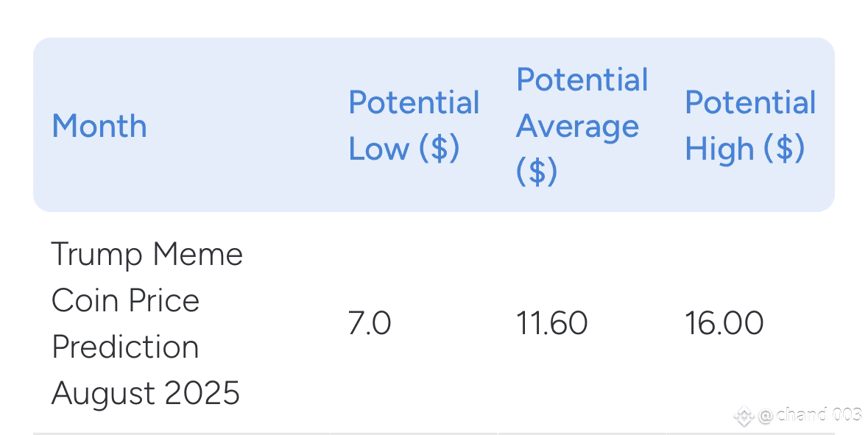Click the word Potential above Low ($)
This screenshot has height=435, width=868.
click(x=414, y=102)
